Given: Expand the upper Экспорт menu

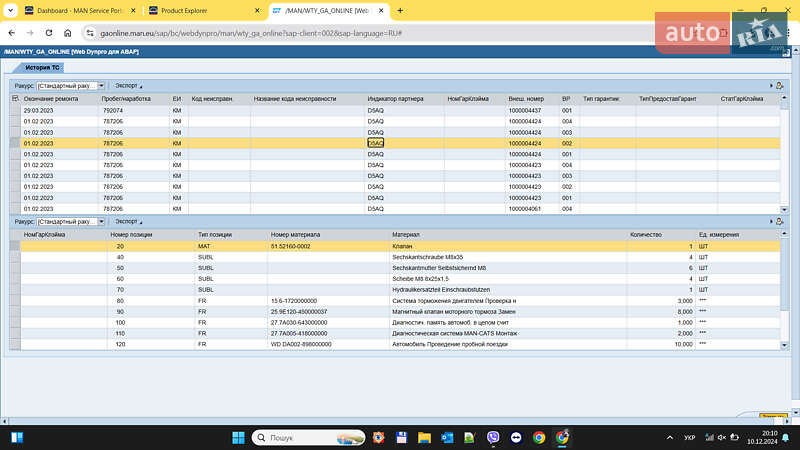Looking at the screenshot, I should [128, 86].
